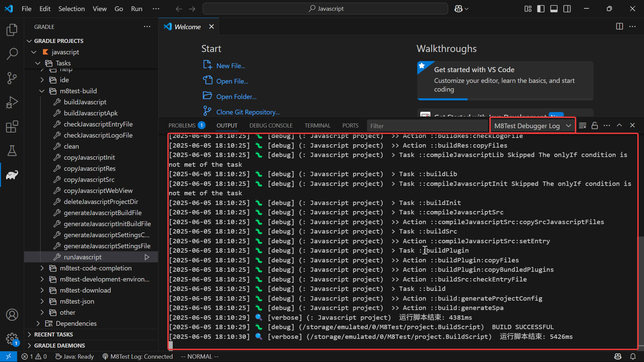Toggle the primary side bar layout button
Image resolution: width=644 pixels, height=362 pixels.
pos(541,9)
